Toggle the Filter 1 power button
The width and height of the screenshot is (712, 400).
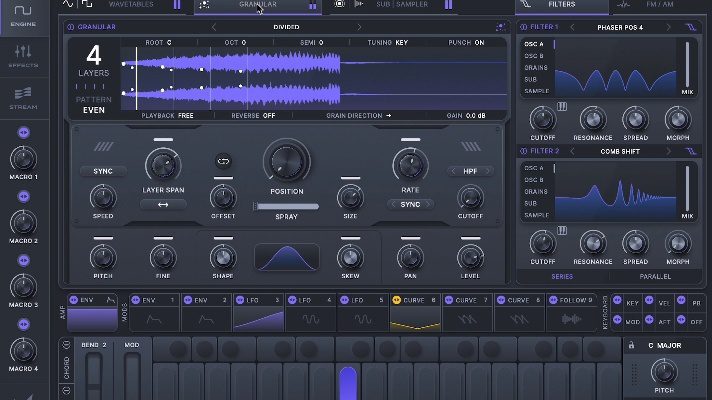[x=523, y=27]
